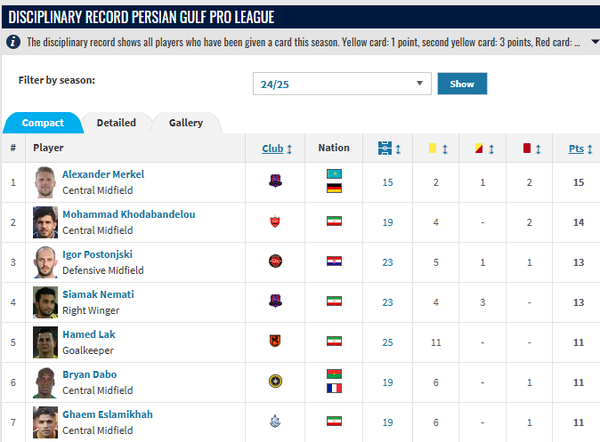Screen dimensions: 600x442
Task: Switch to the Gallery tab
Action: [185, 123]
